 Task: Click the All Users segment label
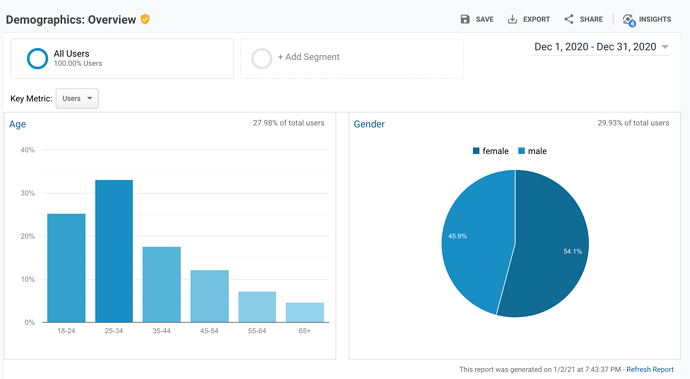pyautogui.click(x=71, y=54)
